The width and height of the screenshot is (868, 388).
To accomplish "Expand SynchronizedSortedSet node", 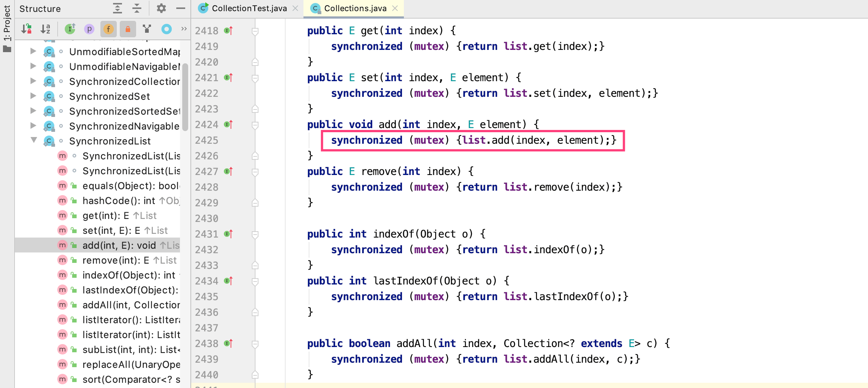I will pyautogui.click(x=33, y=111).
